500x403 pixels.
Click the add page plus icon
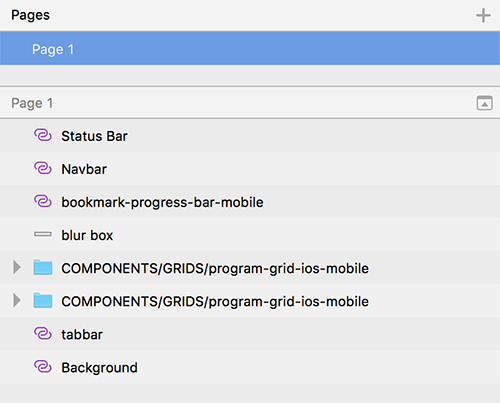click(483, 16)
